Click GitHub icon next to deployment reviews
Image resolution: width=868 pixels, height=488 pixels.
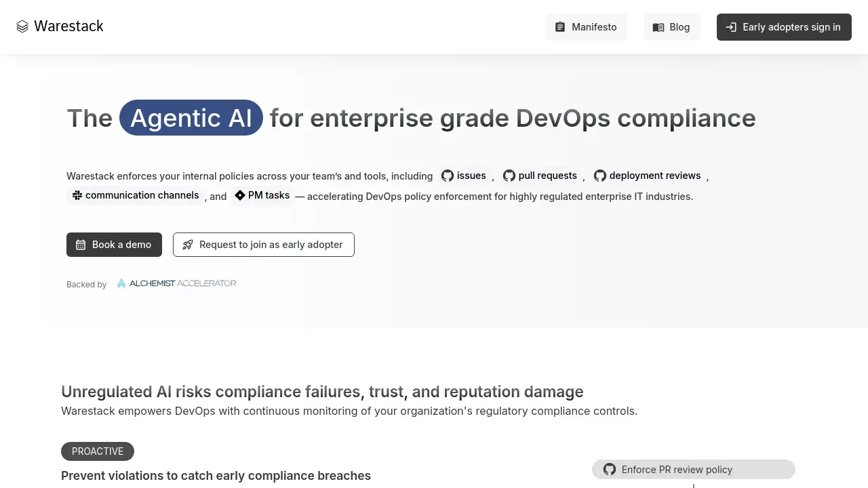click(x=600, y=176)
